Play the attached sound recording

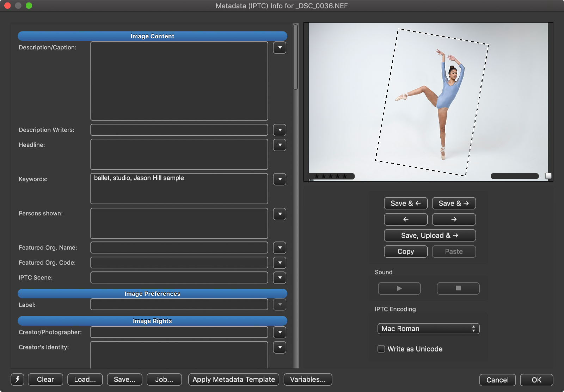click(399, 288)
